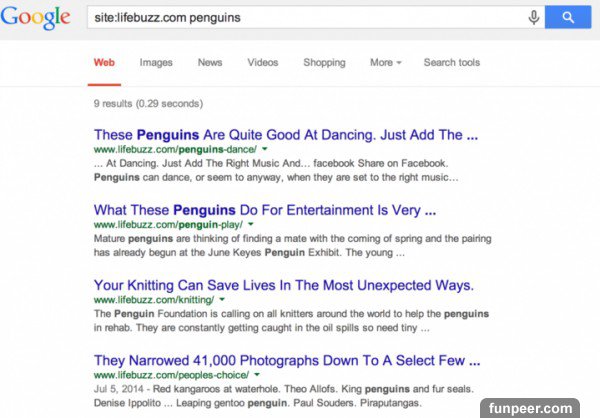Expand arrow beside lifebuzz.com/knitting URL

pyautogui.click(x=222, y=299)
